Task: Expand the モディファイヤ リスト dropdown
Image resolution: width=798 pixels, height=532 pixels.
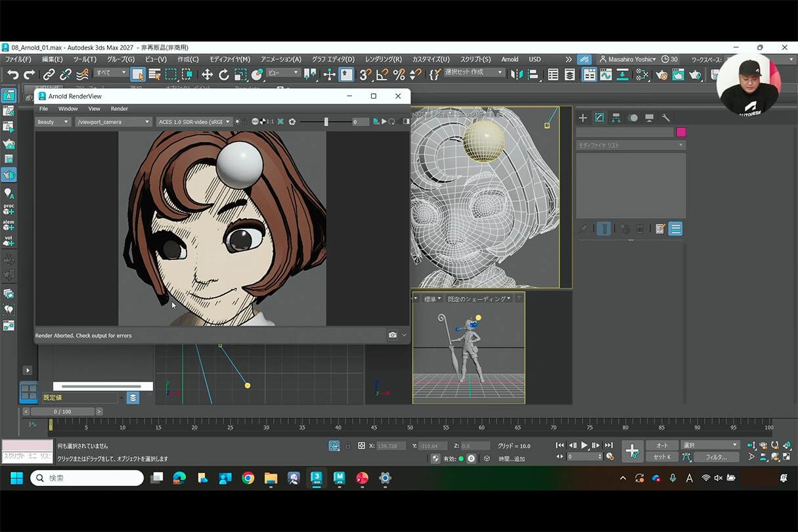Action: [x=631, y=145]
